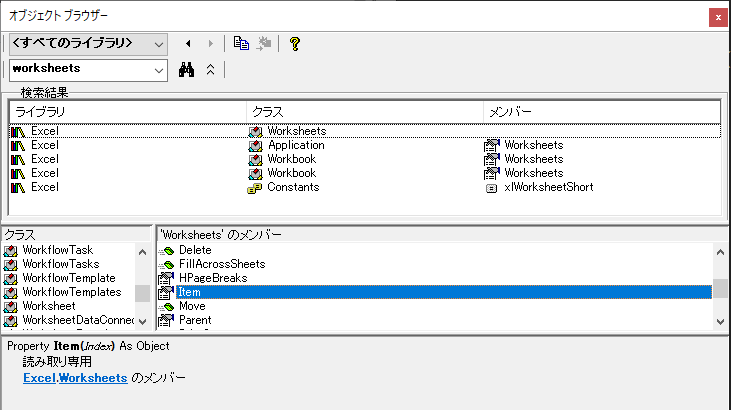This screenshot has width=731, height=410.
Task: Click the ライブラリ column header
Action: (128, 112)
